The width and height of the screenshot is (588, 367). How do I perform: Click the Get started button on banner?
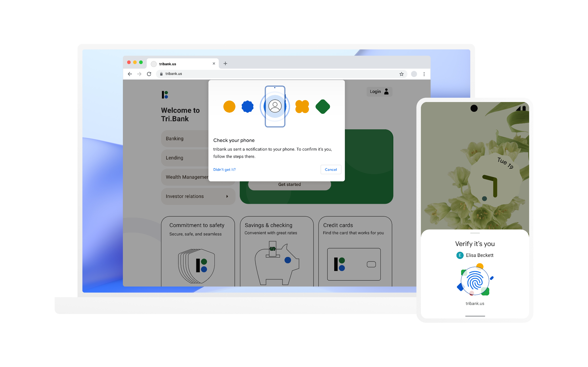(x=289, y=184)
